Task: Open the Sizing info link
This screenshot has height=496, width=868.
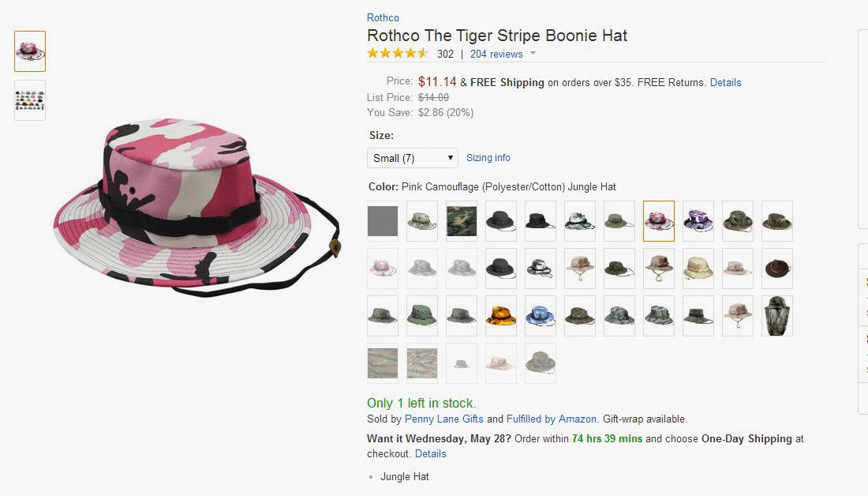Action: pyautogui.click(x=488, y=158)
